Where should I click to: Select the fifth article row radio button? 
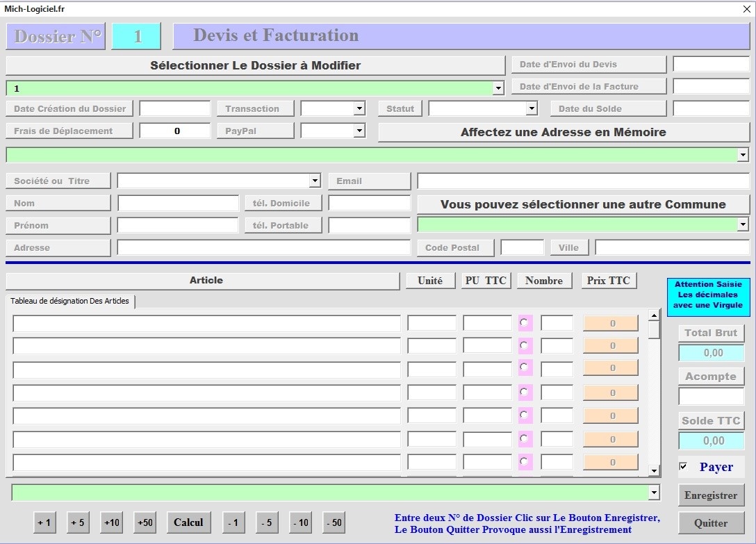coord(524,415)
